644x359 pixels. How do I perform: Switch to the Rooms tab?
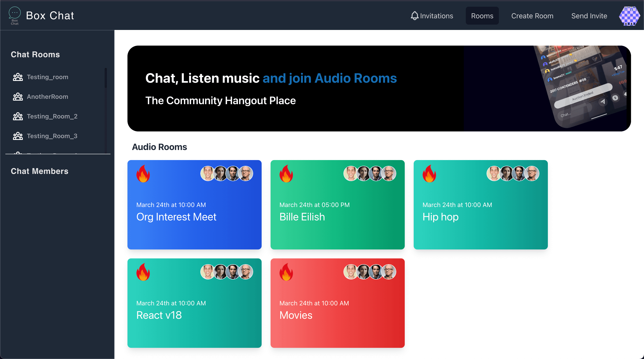[482, 16]
